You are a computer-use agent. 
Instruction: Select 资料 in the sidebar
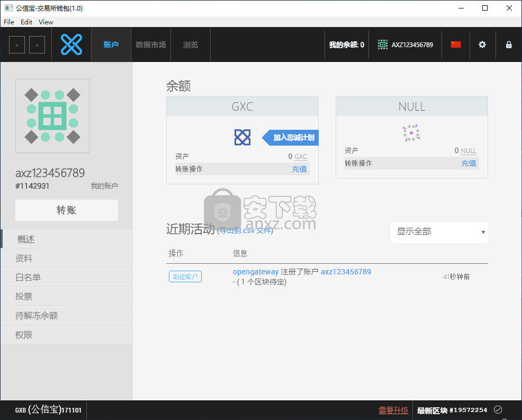(x=67, y=258)
